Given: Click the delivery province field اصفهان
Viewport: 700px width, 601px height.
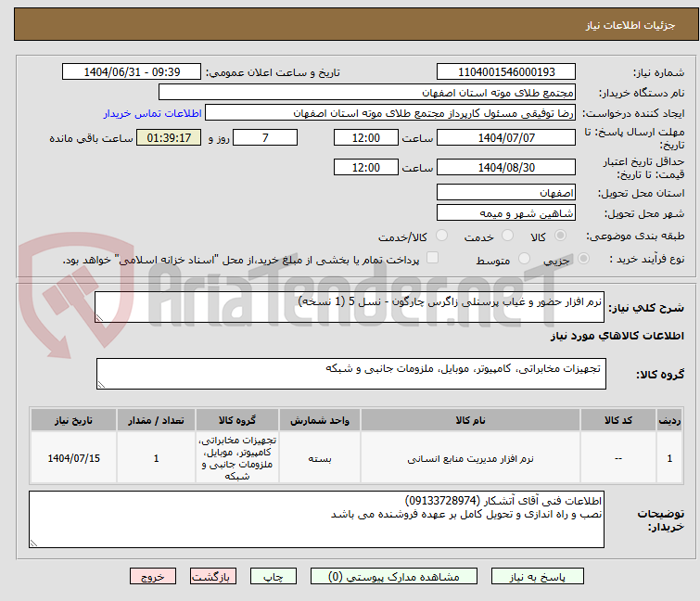Looking at the screenshot, I should point(506,192).
